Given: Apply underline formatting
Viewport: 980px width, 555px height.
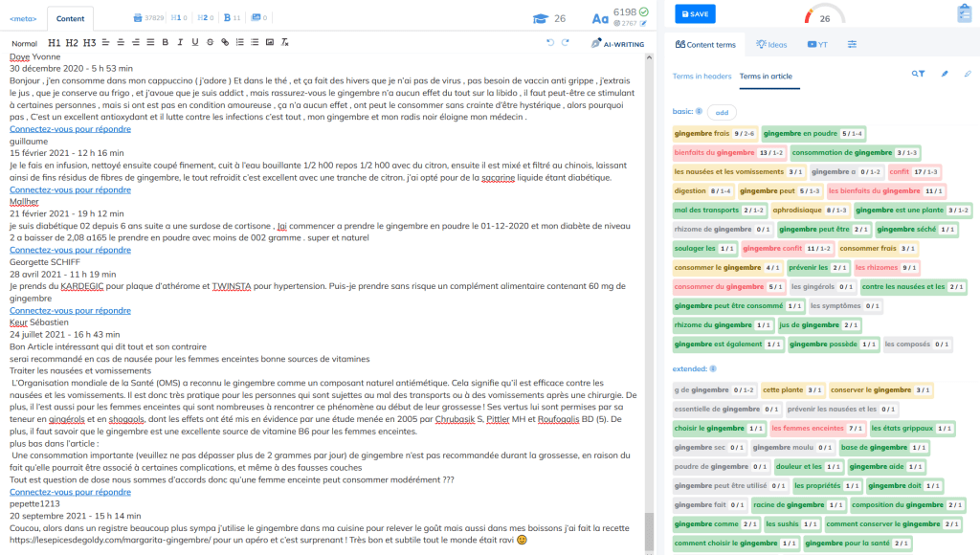Looking at the screenshot, I should (194, 43).
